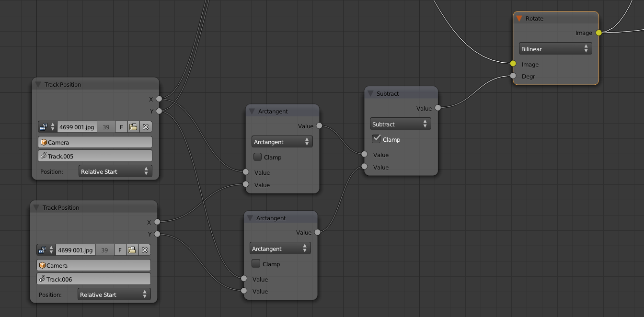Collapse the lower Arctangent node

[x=250, y=218]
